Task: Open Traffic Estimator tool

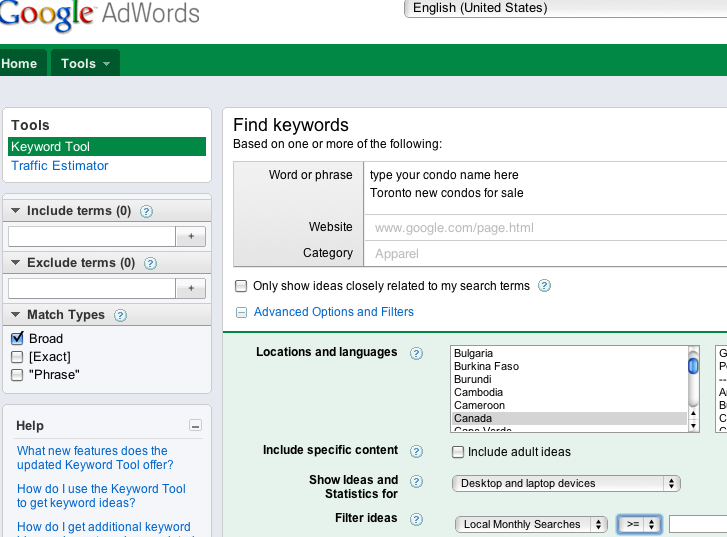Action: 59,166
